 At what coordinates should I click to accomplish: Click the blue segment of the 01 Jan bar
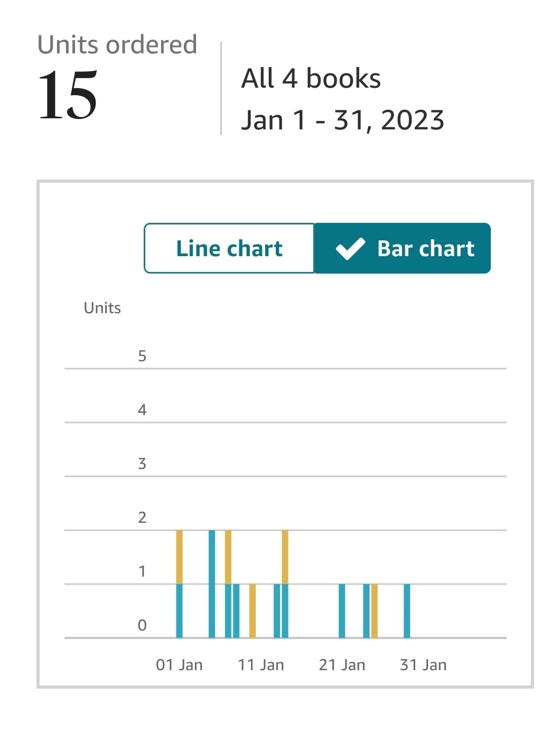(180, 610)
